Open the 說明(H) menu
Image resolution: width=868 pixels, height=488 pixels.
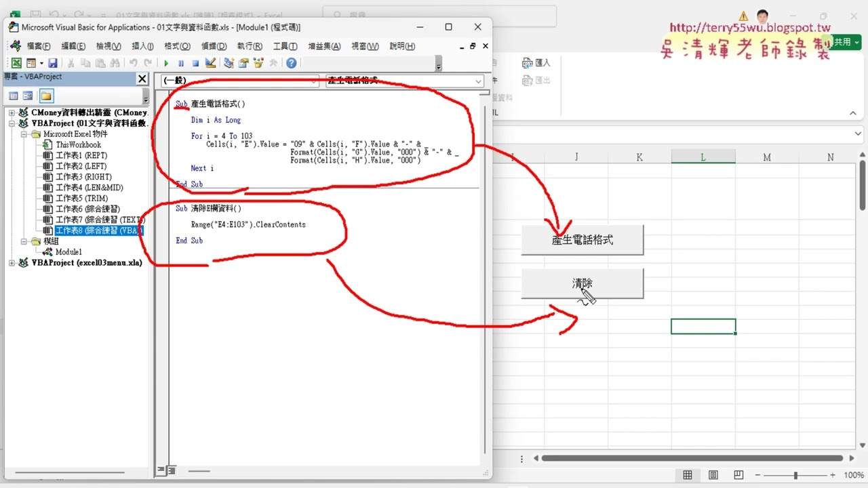402,46
